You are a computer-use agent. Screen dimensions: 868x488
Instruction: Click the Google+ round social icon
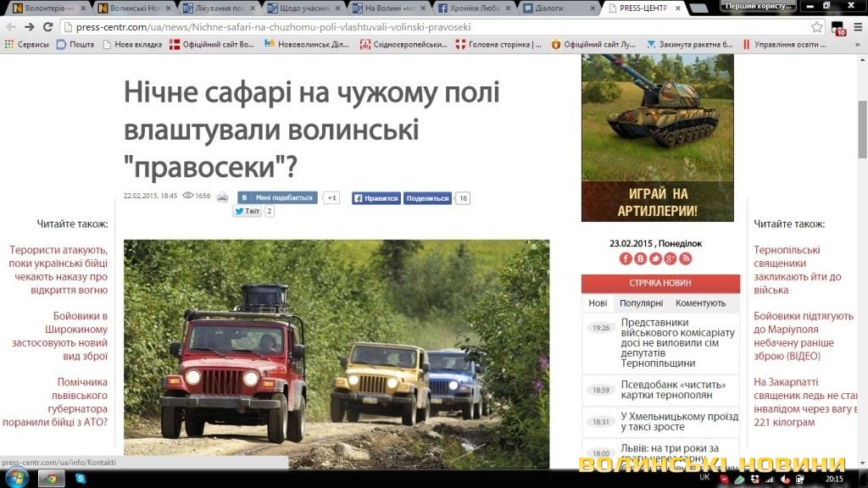(x=670, y=258)
